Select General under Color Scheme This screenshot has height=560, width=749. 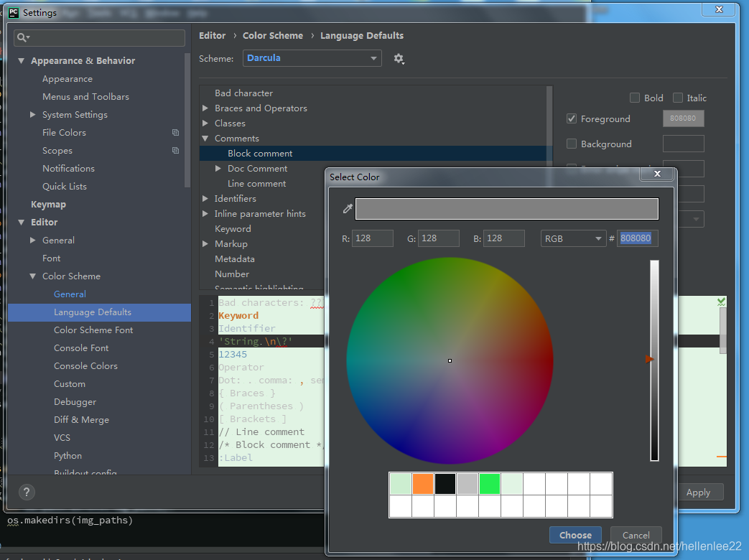(x=70, y=294)
